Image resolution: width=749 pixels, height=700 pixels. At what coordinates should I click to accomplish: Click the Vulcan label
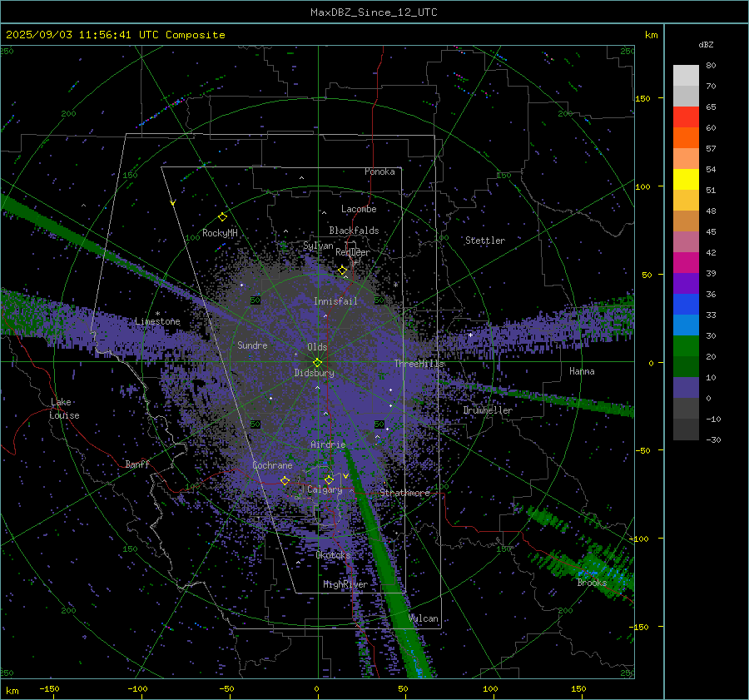424,618
